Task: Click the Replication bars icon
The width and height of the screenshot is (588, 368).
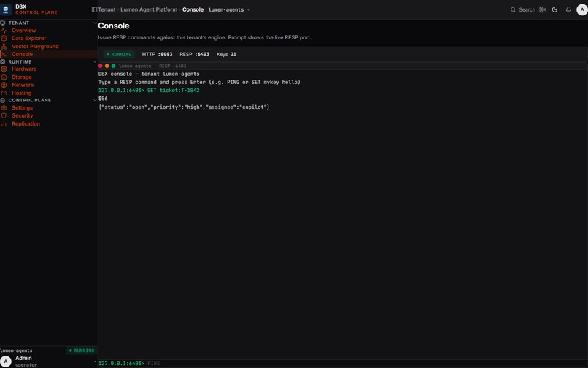Action: tap(4, 123)
